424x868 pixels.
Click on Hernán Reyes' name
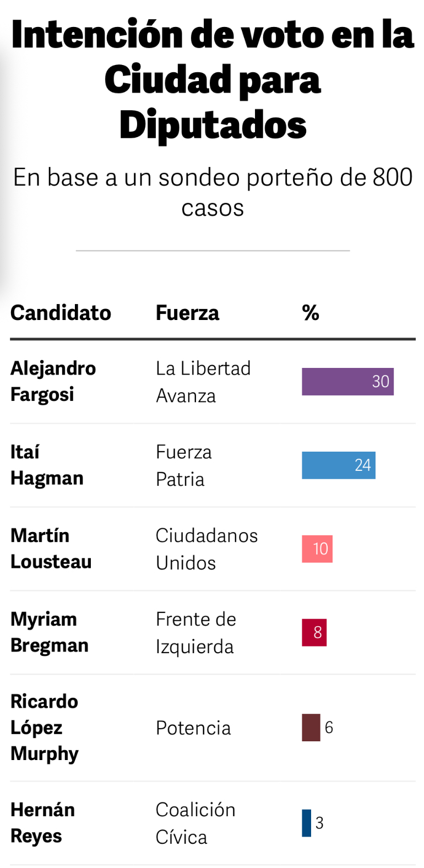click(42, 823)
